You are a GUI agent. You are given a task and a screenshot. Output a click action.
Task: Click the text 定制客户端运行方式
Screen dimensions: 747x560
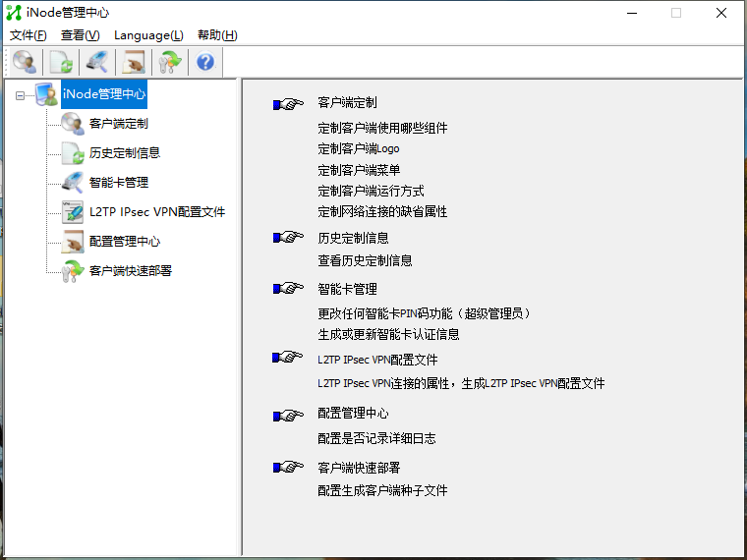pyautogui.click(x=371, y=191)
